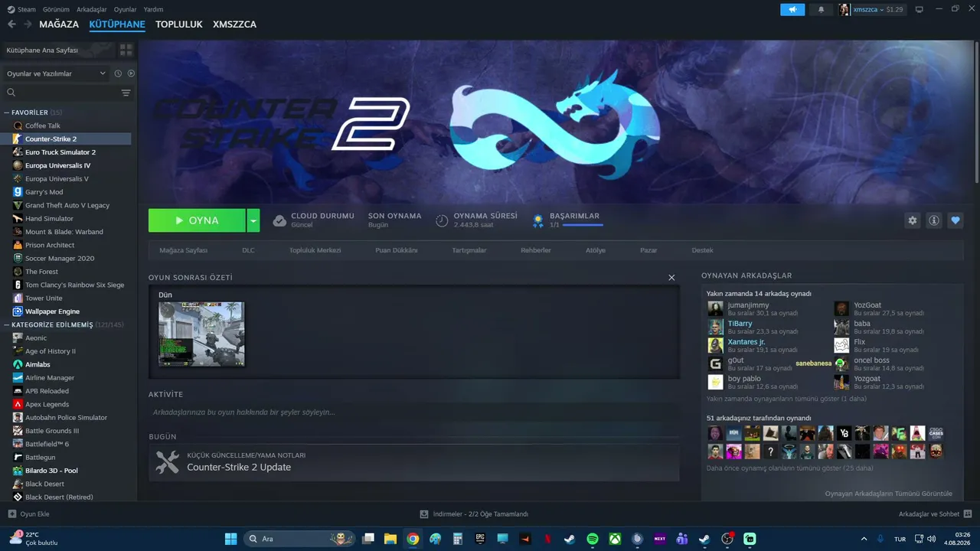Open the taskbar search box

click(x=301, y=539)
